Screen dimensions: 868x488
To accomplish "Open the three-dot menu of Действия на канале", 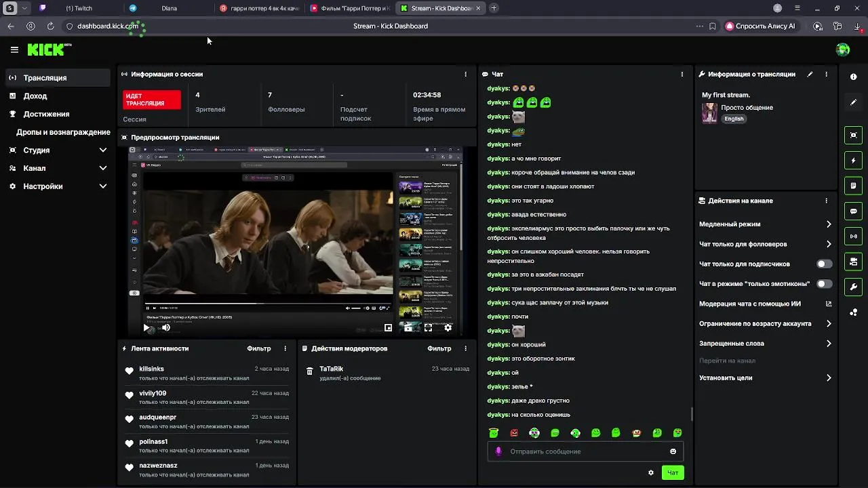I will pos(826,201).
